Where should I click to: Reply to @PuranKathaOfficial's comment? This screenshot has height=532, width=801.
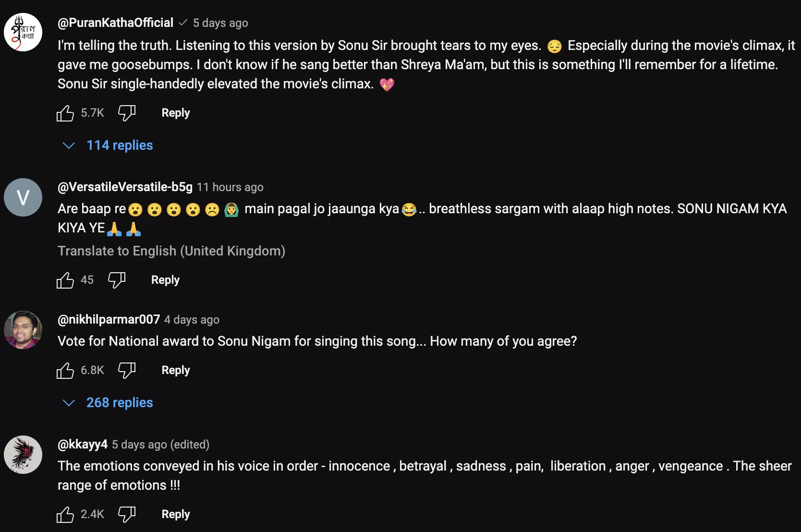point(176,113)
